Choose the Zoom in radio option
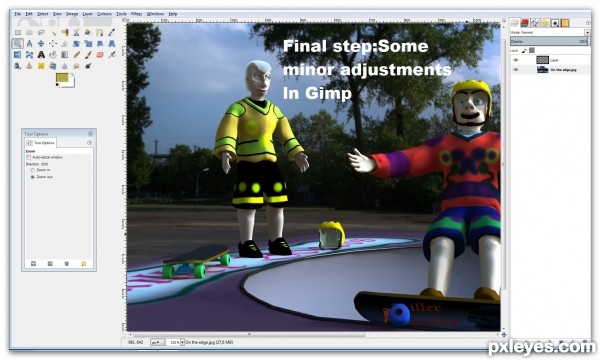The width and height of the screenshot is (600, 360). click(x=33, y=170)
